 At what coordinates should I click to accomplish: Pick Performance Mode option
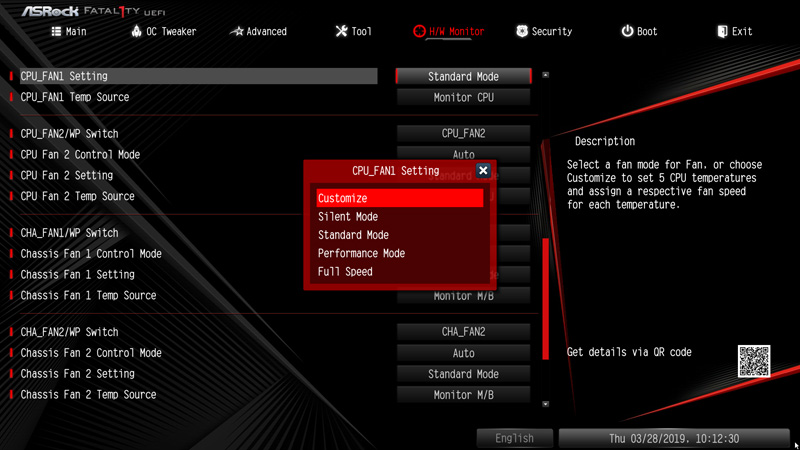coord(399,253)
